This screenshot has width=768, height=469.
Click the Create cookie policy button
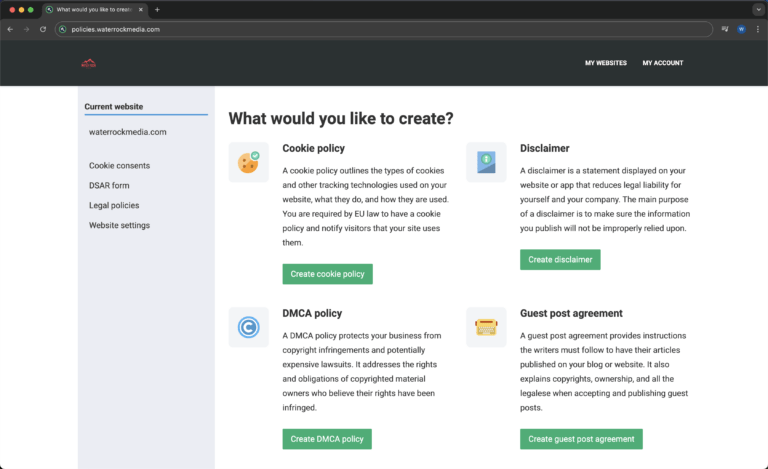(327, 274)
